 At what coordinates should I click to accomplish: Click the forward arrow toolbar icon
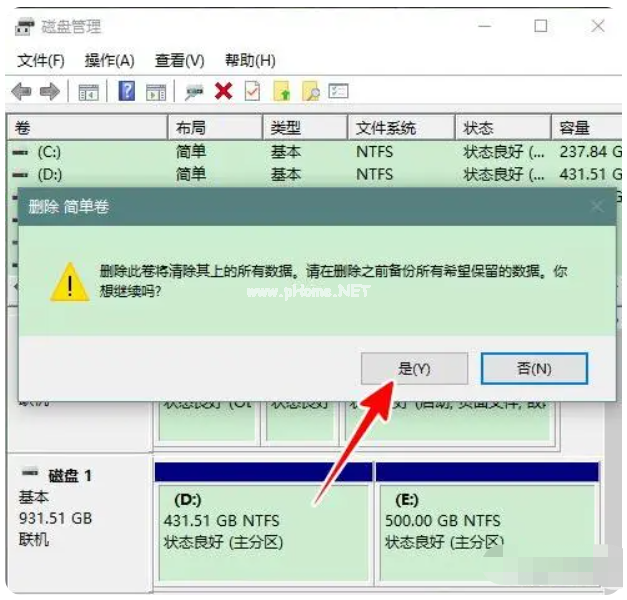click(48, 92)
